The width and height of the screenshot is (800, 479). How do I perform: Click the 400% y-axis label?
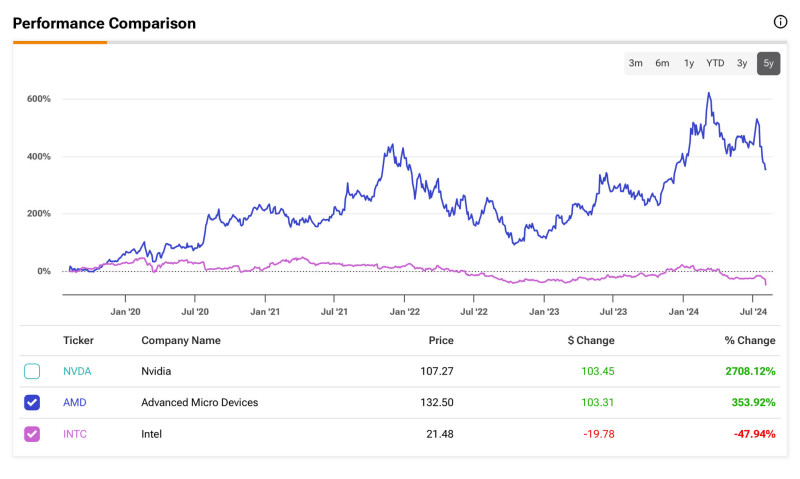[x=39, y=157]
